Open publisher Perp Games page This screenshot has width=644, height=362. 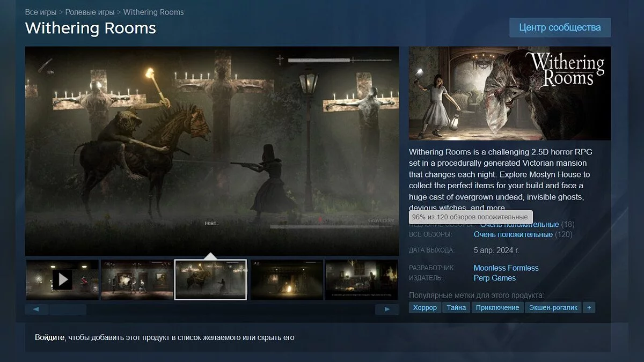495,278
